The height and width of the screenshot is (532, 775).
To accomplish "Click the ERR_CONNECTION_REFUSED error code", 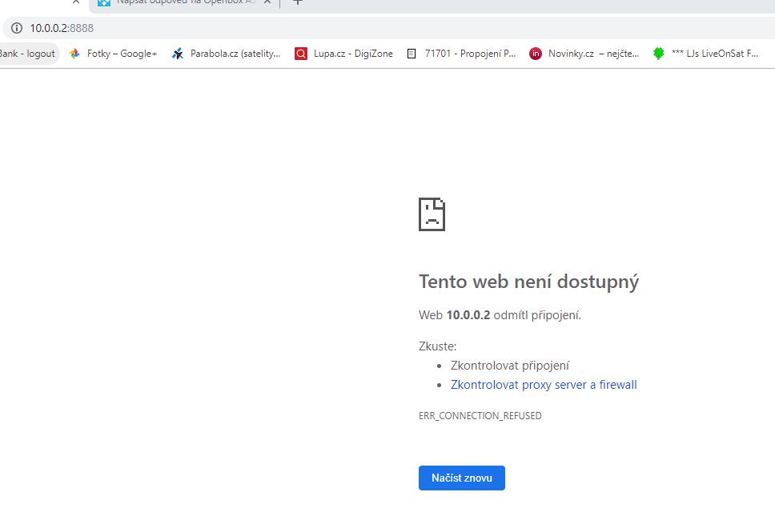I will tap(480, 416).
